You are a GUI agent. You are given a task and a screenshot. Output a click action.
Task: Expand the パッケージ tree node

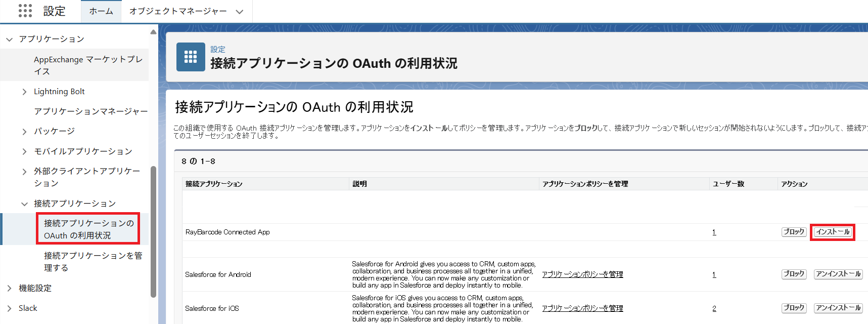pos(24,132)
